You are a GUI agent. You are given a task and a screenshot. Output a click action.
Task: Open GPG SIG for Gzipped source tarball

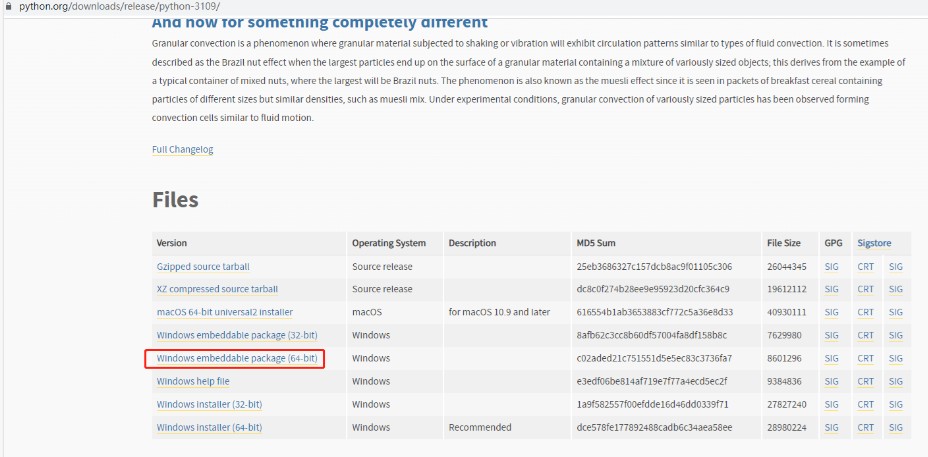[x=831, y=267]
